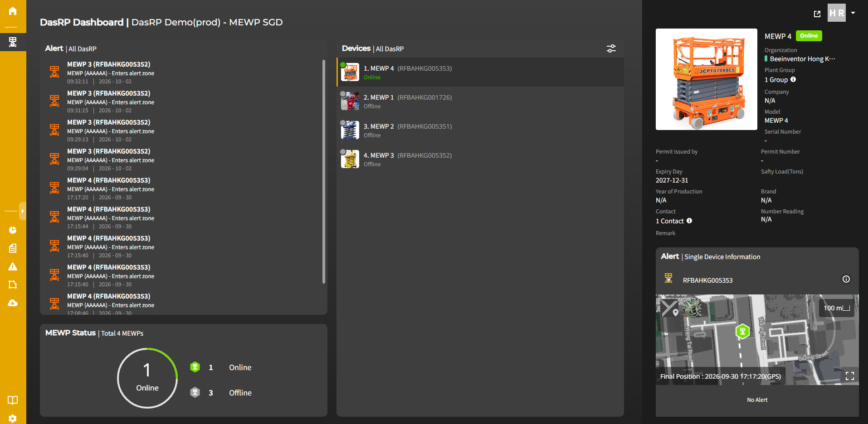Screen dimensions: 868x424
Task: Select device 2. MEWP 1 row
Action: tap(480, 101)
